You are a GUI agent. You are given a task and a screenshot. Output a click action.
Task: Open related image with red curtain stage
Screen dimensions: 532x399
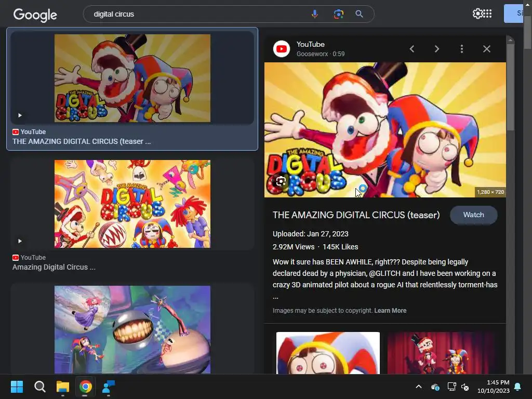[441, 353]
